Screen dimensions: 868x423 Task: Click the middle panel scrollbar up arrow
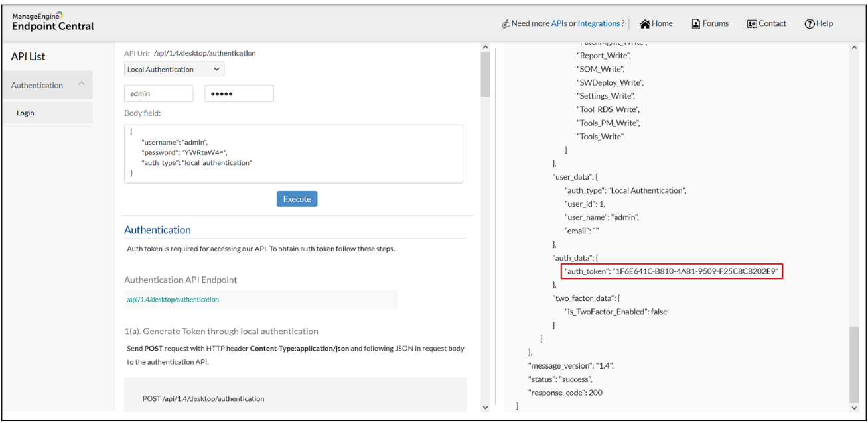485,48
